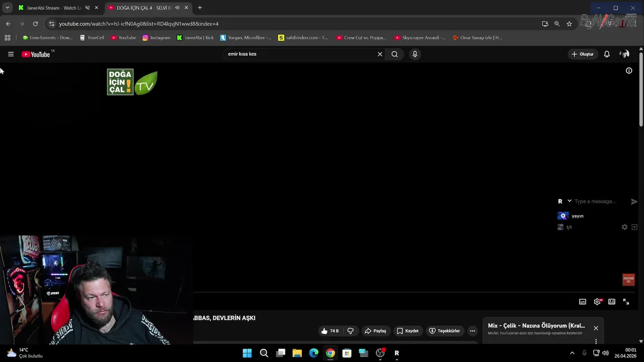This screenshot has width=644, height=362.
Task: Expand the chat identity dropdown chevron
Action: (x=570, y=201)
